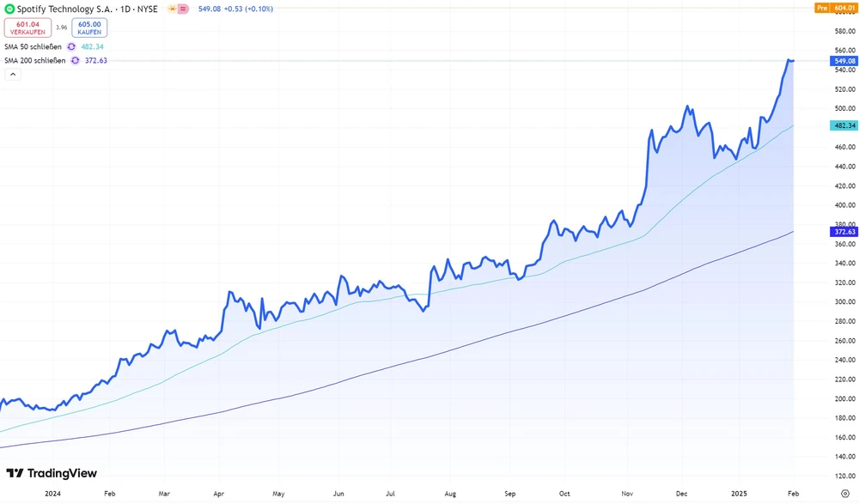
Task: Click the orange Pre 604.01 pre-market badge
Action: coord(836,7)
